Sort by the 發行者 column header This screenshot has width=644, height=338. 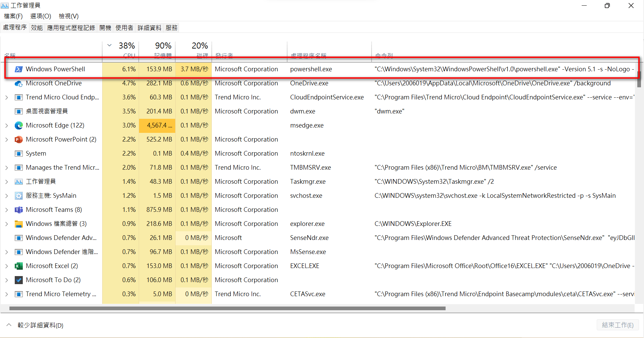(250, 51)
